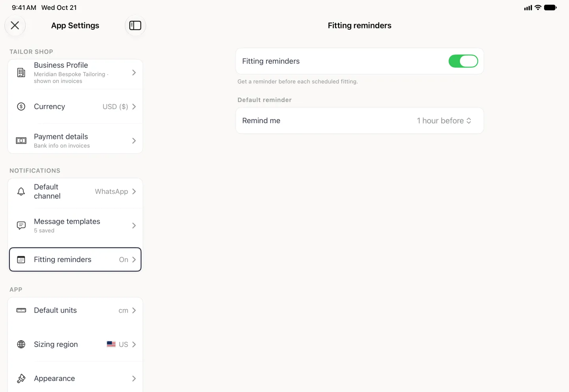Click the cm units value

pos(123,310)
